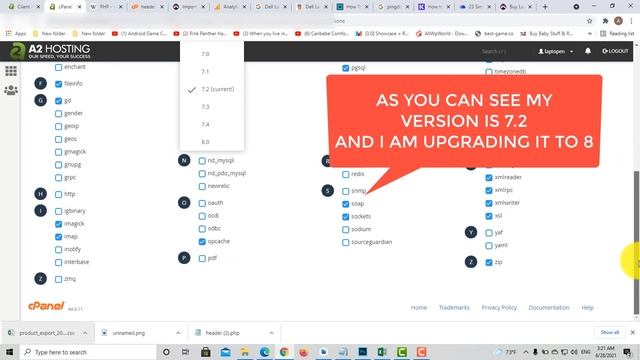Expand options for unnamed.png download
The height and width of the screenshot is (360, 640).
point(178,333)
